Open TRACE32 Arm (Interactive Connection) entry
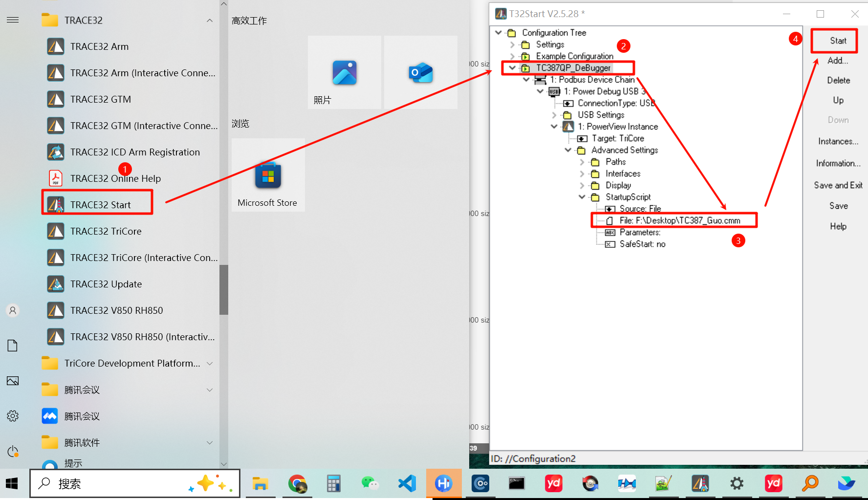 coord(130,73)
